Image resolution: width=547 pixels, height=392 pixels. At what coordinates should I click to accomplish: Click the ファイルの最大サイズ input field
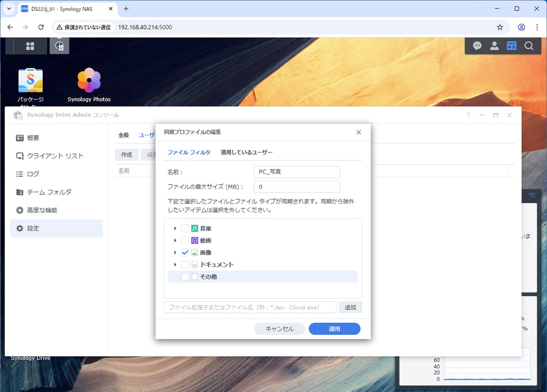click(x=296, y=187)
